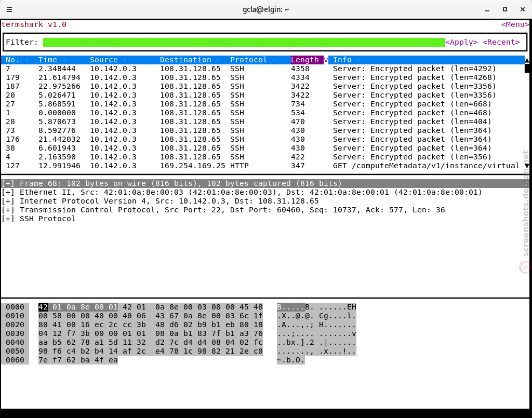Screen dimensions: 532x418
Task: Click hex offset 0020 row
Action: 15,325
